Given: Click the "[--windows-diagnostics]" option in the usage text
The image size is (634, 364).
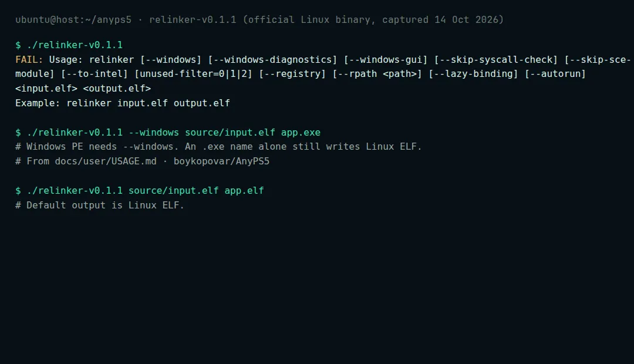Looking at the screenshot, I should click(272, 59).
